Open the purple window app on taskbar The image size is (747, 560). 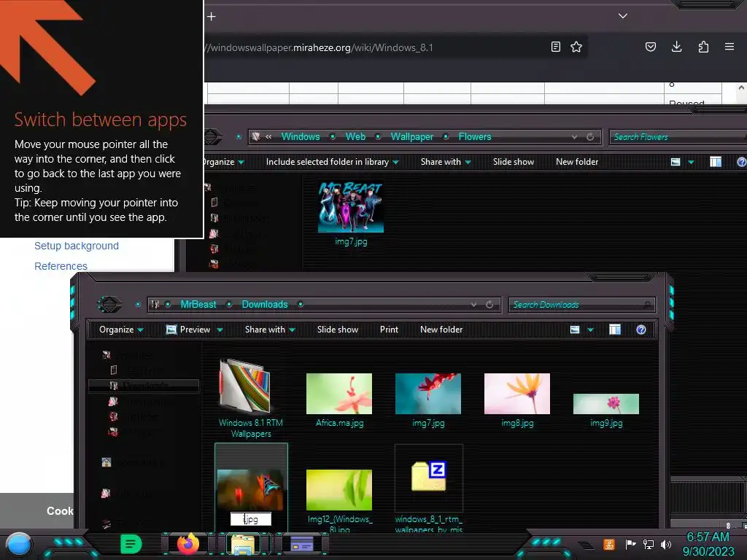(x=302, y=544)
